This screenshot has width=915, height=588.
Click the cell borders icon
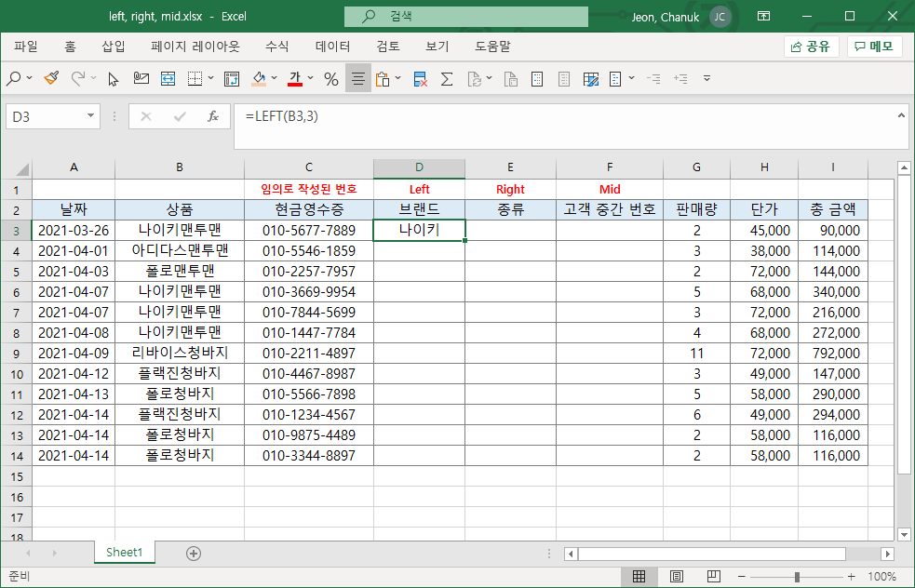[x=195, y=79]
